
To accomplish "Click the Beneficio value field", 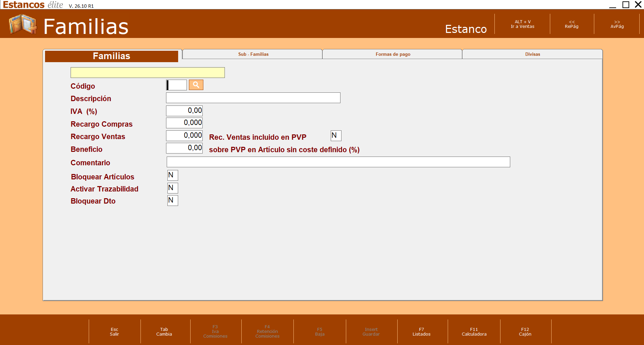I will [x=184, y=148].
